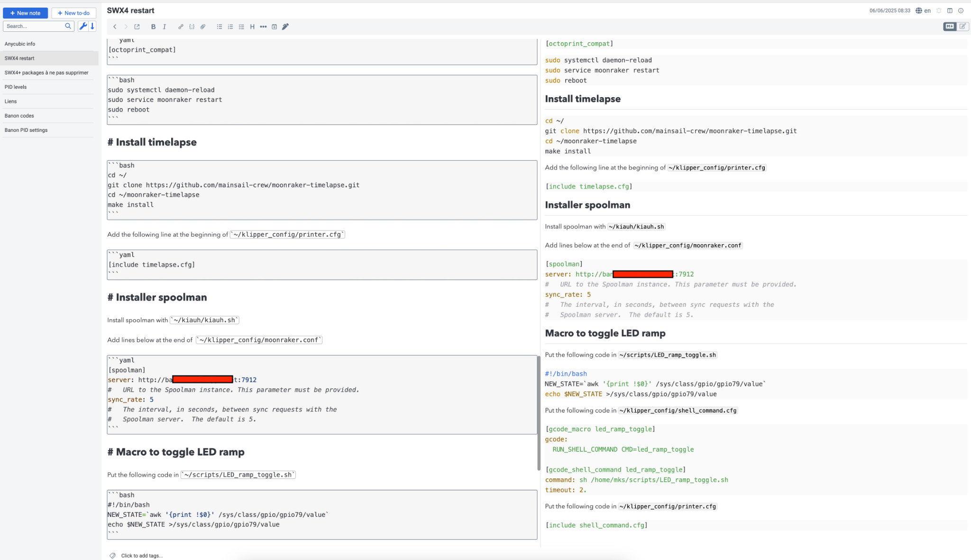Click the magnifier icon in the search box
The width and height of the screenshot is (971, 560).
68,26
